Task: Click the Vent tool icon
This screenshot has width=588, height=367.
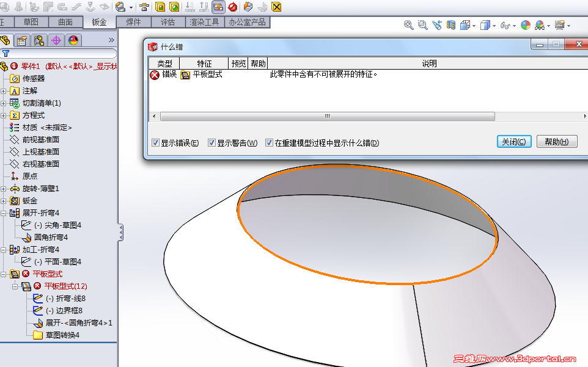Action: pos(144,7)
